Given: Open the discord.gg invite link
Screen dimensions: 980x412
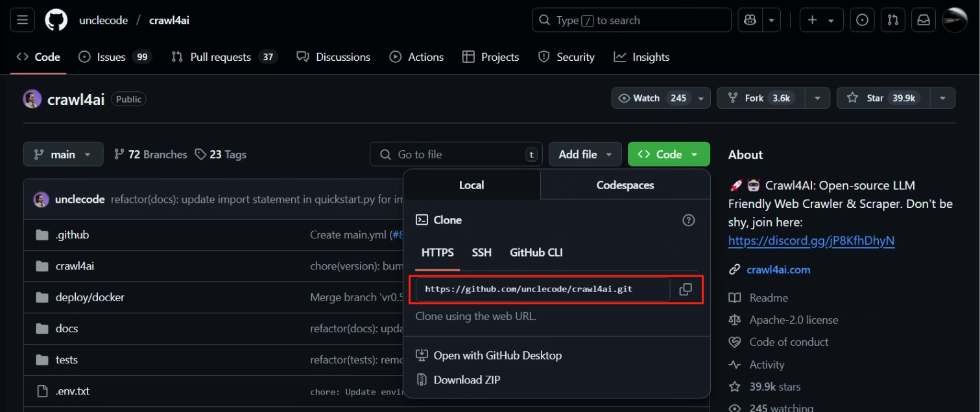Looking at the screenshot, I should click(x=811, y=240).
